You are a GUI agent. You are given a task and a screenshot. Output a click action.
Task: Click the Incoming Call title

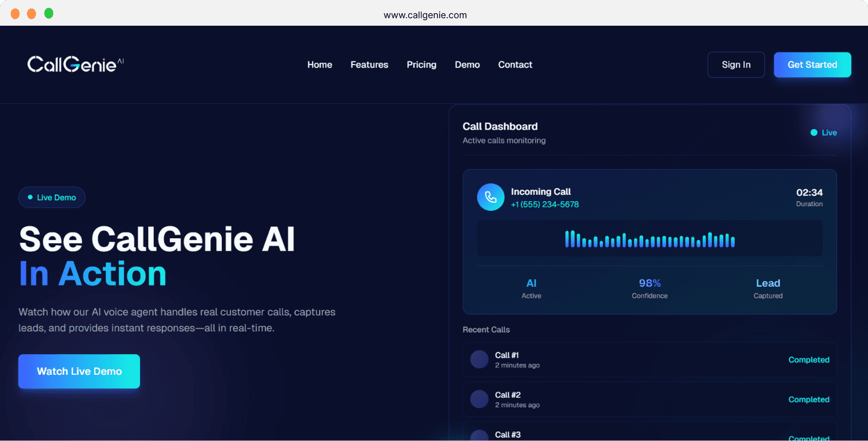[x=541, y=192]
